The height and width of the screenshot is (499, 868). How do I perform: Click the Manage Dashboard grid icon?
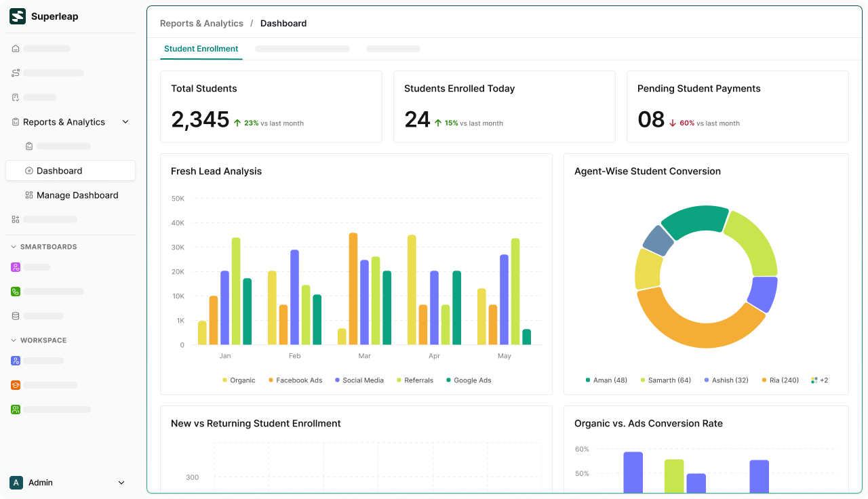coord(29,195)
